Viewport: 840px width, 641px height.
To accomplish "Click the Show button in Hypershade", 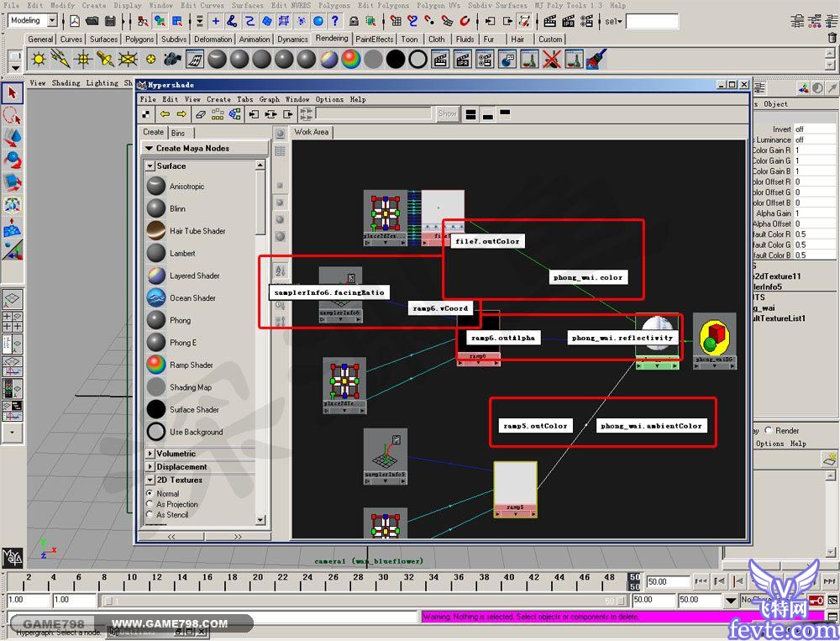I will coord(447,114).
